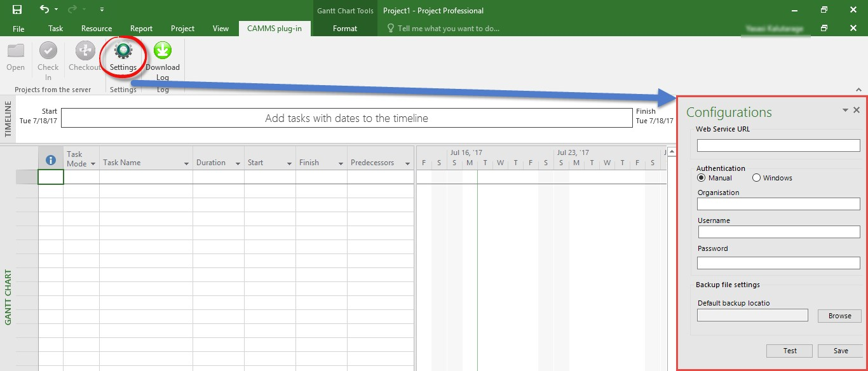868x371 pixels.
Task: Click the Default backup location field
Action: click(752, 315)
